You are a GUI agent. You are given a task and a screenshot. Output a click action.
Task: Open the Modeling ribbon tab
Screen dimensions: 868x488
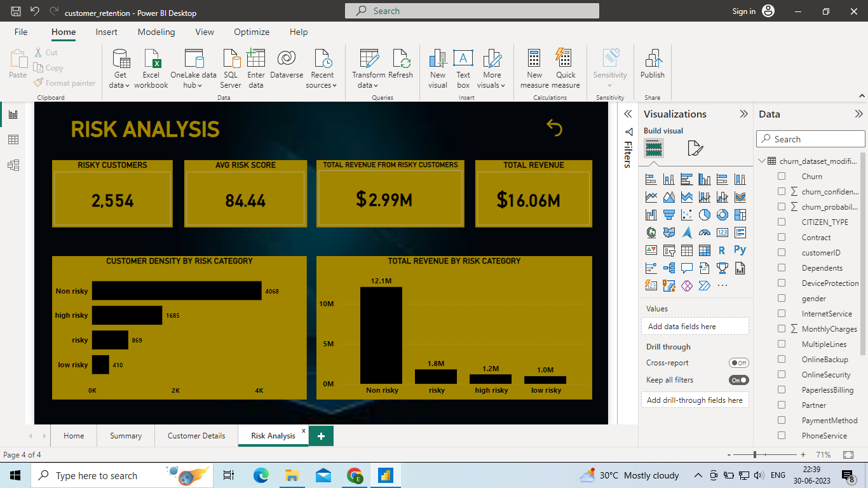tap(156, 32)
